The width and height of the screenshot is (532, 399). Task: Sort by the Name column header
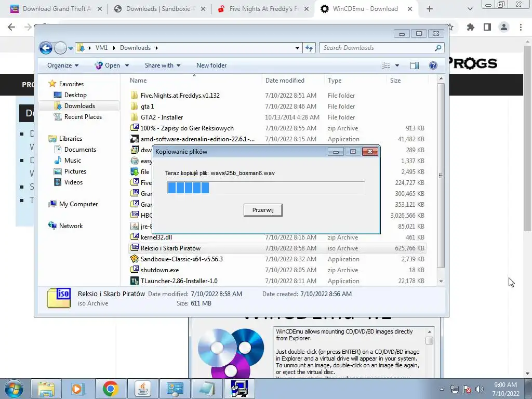138,81
